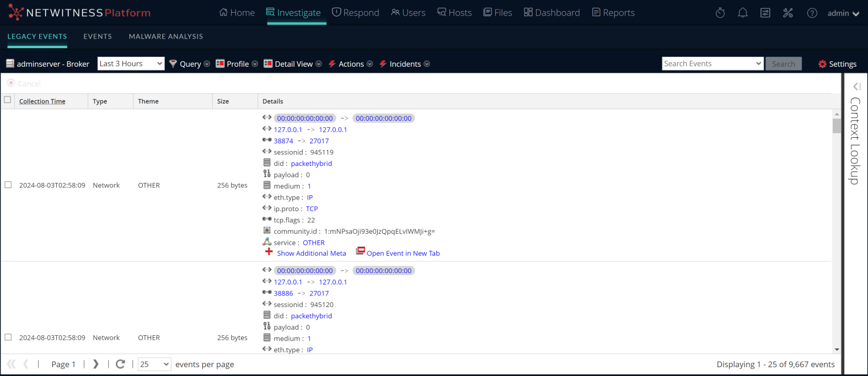The height and width of the screenshot is (376, 868).
Task: Click the Actions lightning icon
Action: tap(332, 63)
